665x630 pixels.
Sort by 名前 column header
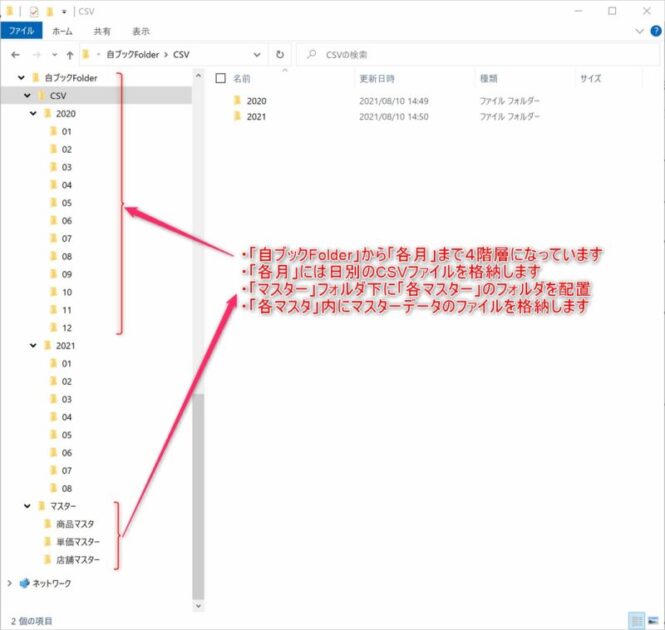[242, 78]
